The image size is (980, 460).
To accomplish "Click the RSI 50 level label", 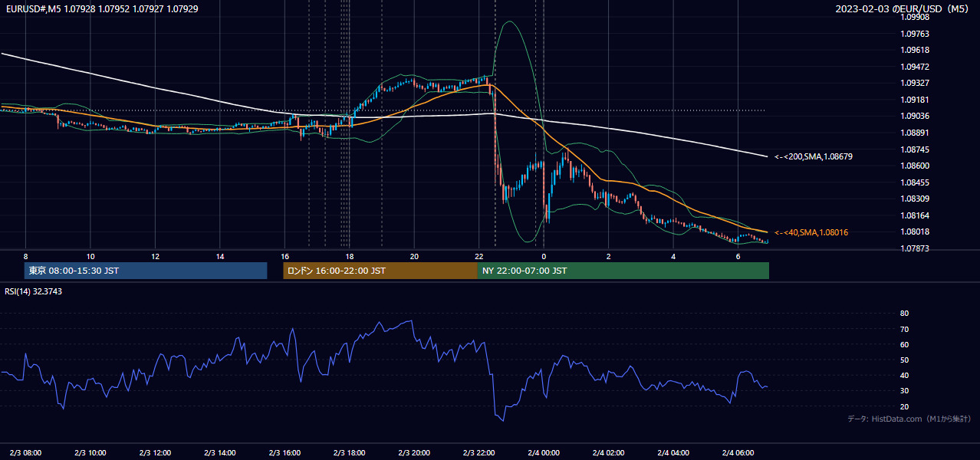I will pos(904,360).
